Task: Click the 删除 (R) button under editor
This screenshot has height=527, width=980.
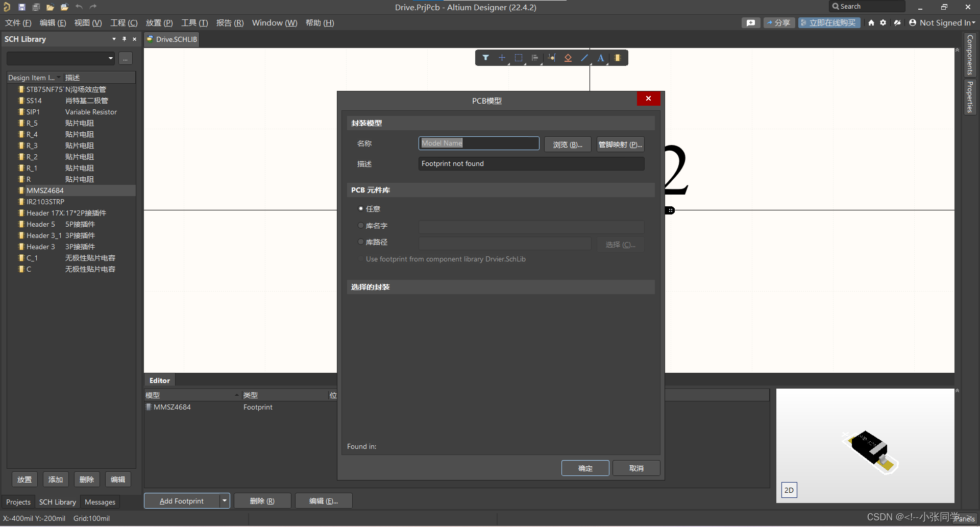Action: coord(262,501)
